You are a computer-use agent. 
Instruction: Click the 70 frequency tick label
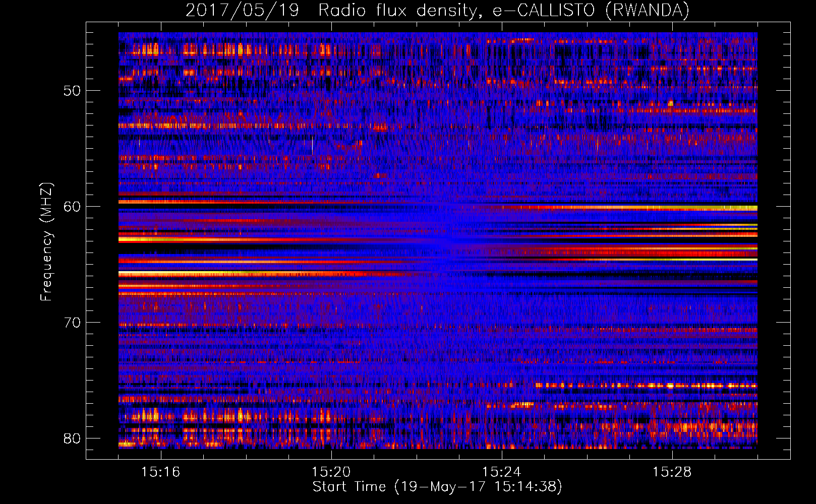(x=72, y=323)
